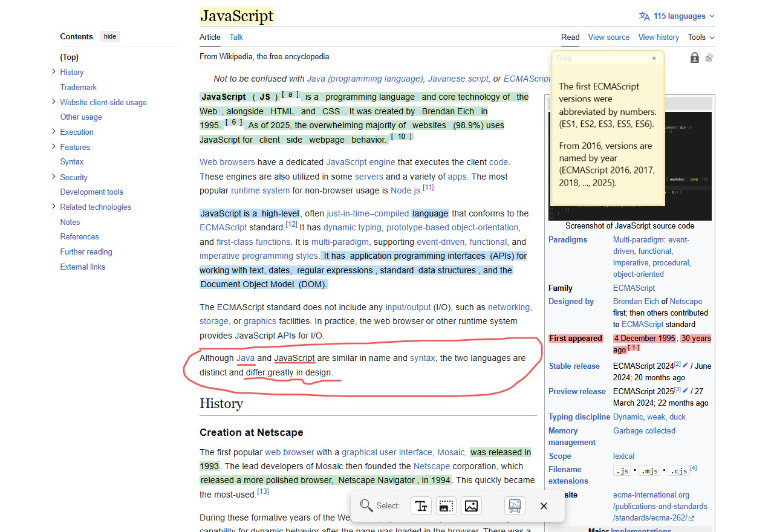Close the yellow sticky note
The width and height of the screenshot is (774, 532).
point(654,58)
